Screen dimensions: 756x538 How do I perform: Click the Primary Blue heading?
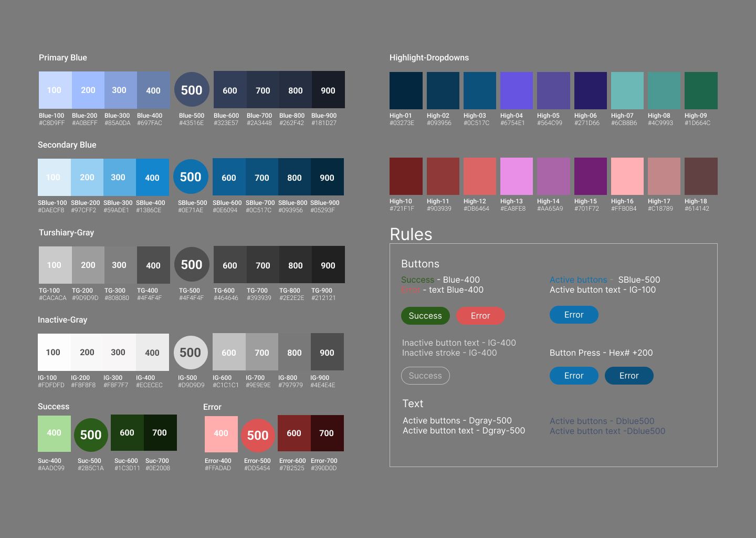pos(63,58)
